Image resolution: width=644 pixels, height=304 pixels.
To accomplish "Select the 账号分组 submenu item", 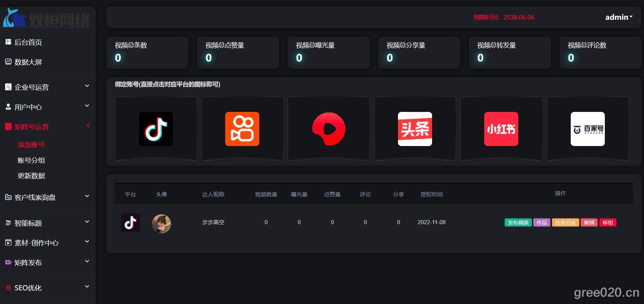I will [31, 160].
